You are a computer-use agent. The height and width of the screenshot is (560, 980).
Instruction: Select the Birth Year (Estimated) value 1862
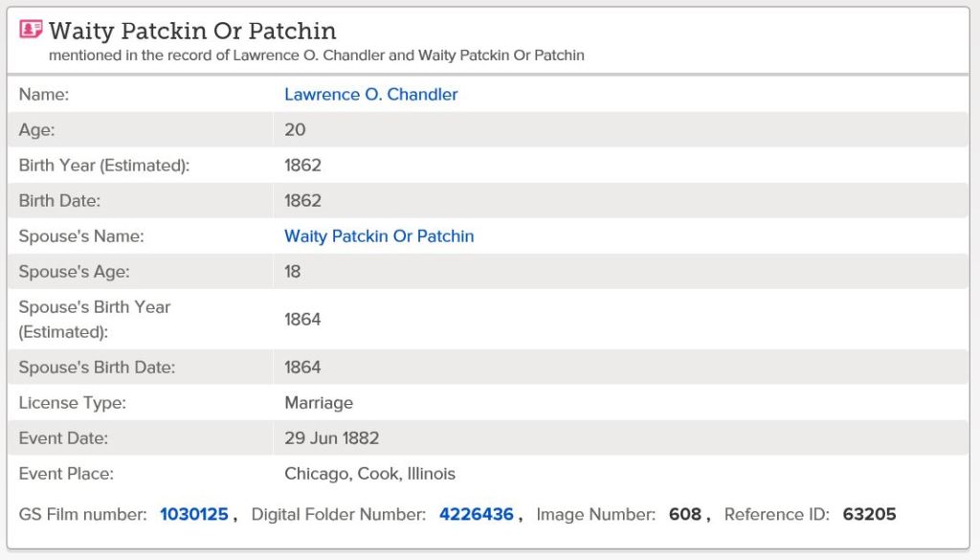[302, 166]
